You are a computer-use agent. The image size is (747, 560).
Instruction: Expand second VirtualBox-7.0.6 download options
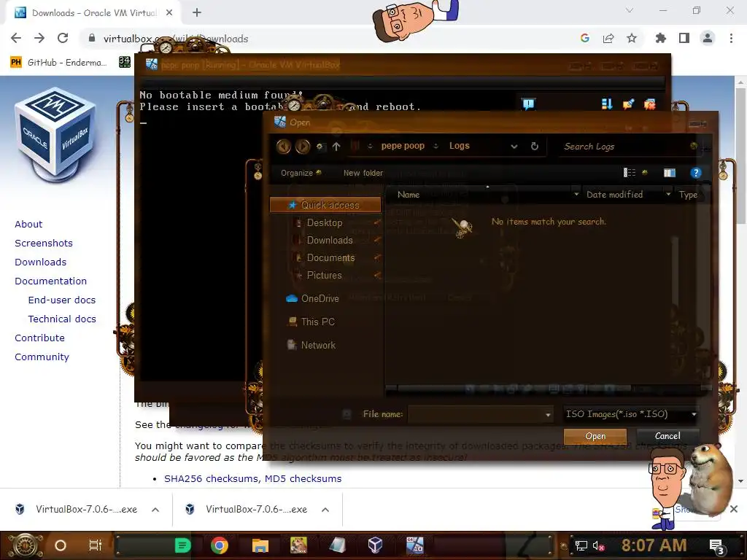[325, 510]
